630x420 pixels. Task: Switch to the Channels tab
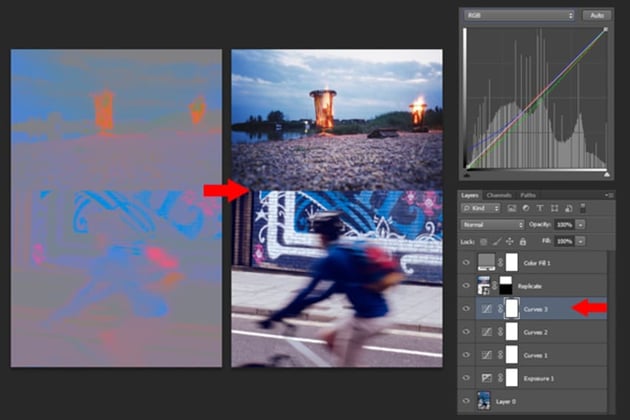(x=499, y=195)
